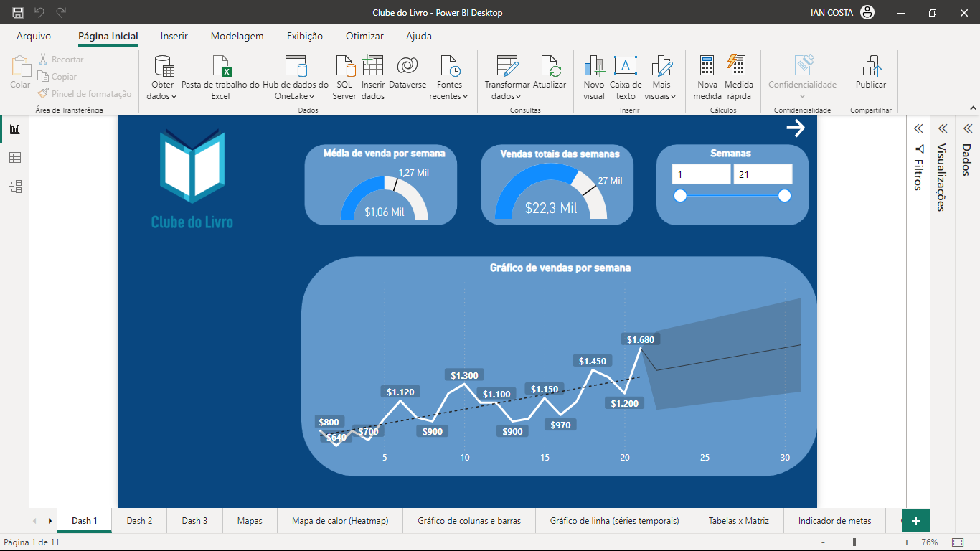This screenshot has height=551, width=980.
Task: Open Tabelas x Matriz page
Action: pyautogui.click(x=738, y=521)
